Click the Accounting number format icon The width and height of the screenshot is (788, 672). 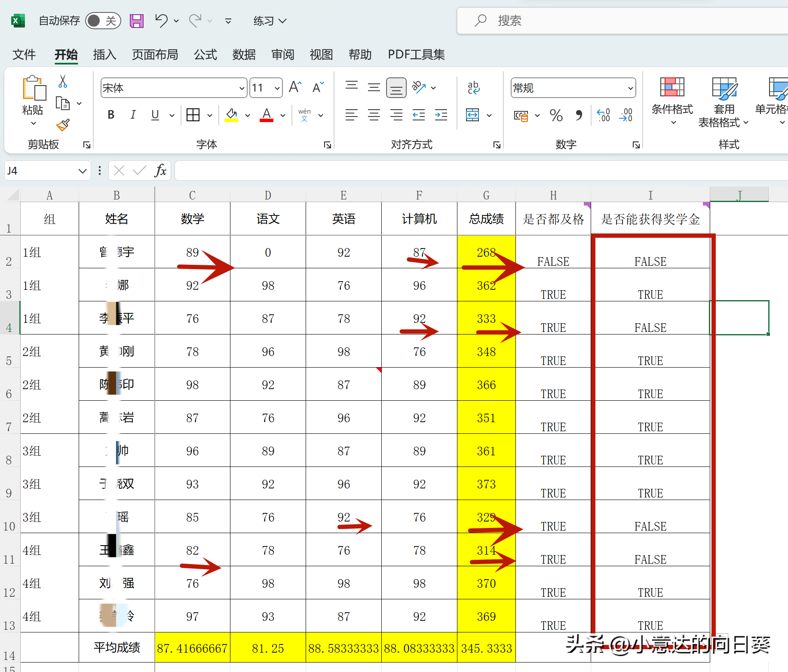point(521,115)
